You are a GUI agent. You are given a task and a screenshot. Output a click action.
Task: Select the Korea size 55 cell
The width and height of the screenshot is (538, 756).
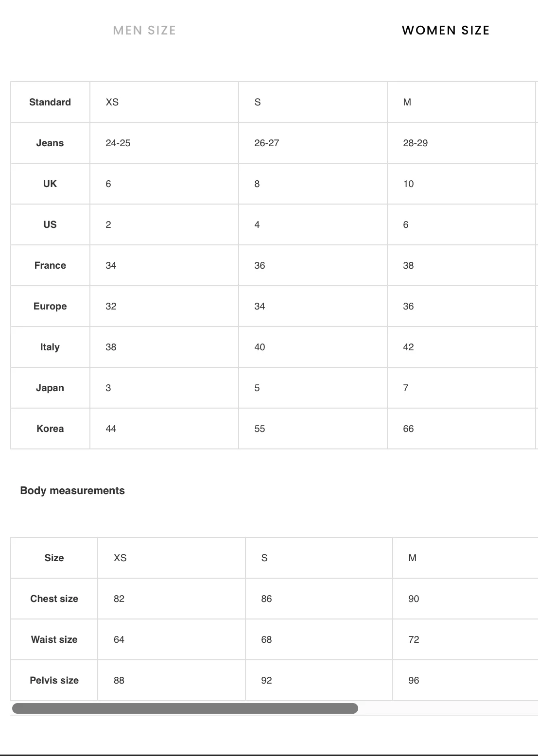tap(260, 429)
